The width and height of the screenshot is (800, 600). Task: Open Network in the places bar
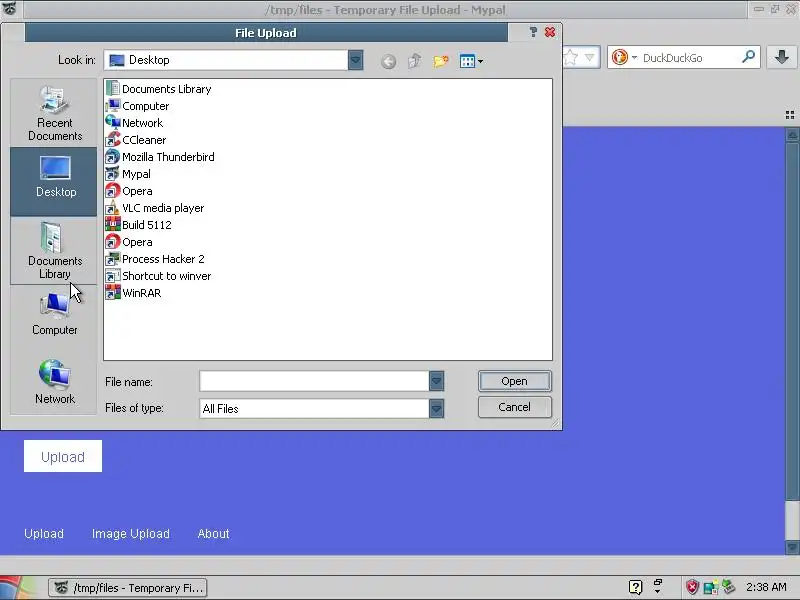(x=54, y=382)
